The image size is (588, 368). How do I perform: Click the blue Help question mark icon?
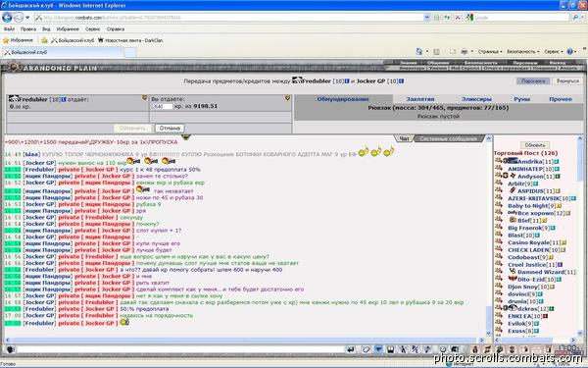click(x=569, y=51)
